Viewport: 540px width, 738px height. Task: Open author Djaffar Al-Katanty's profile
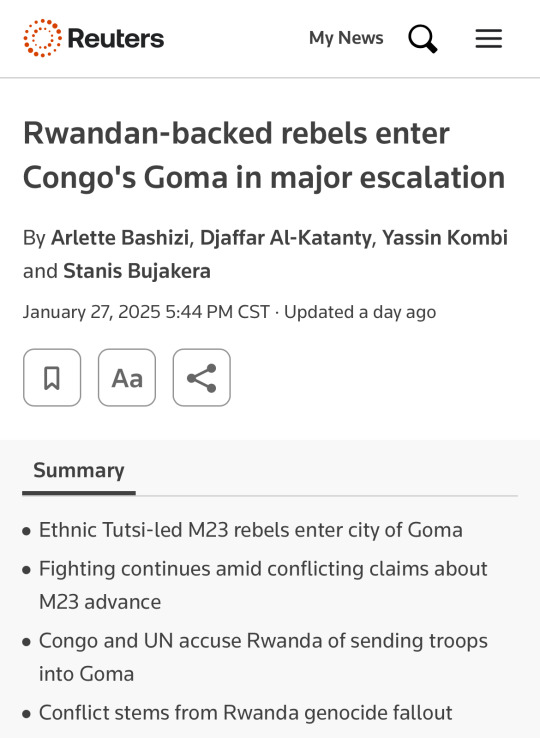click(x=286, y=238)
